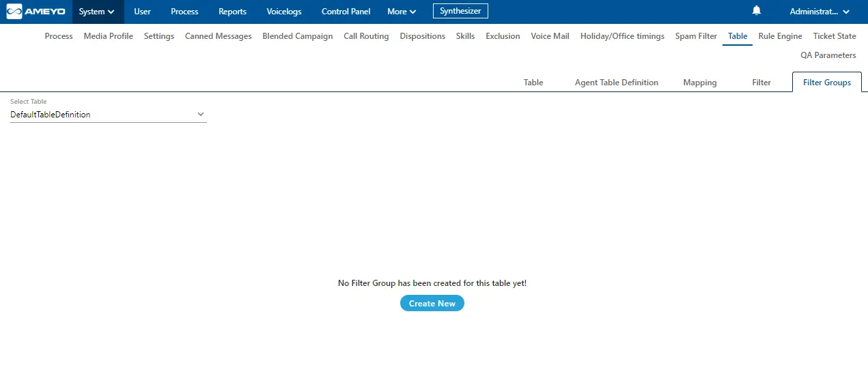
Task: Open Agent Table Definition tab
Action: (617, 83)
